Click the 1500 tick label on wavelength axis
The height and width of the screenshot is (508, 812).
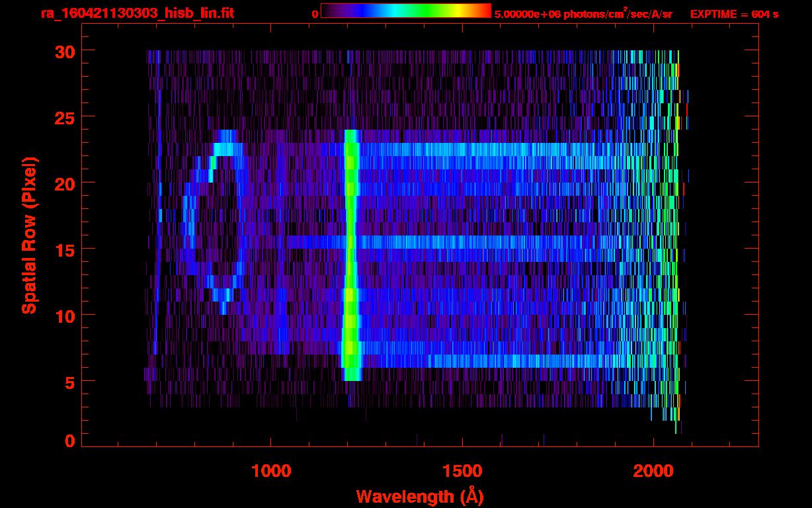point(462,471)
